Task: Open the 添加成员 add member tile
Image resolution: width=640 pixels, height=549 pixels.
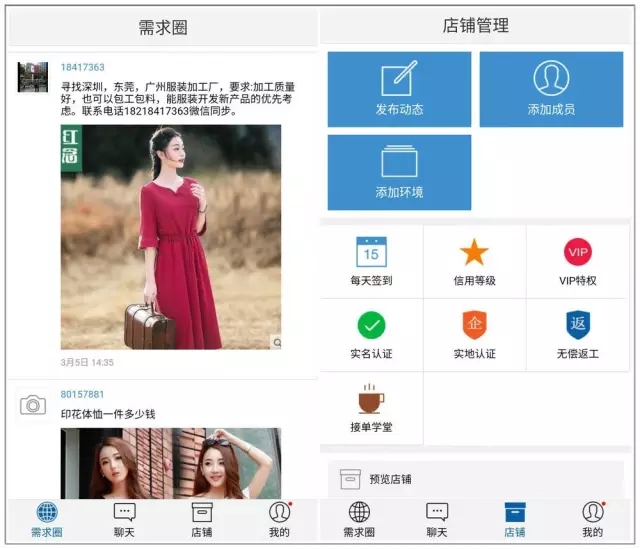Action: (551, 89)
